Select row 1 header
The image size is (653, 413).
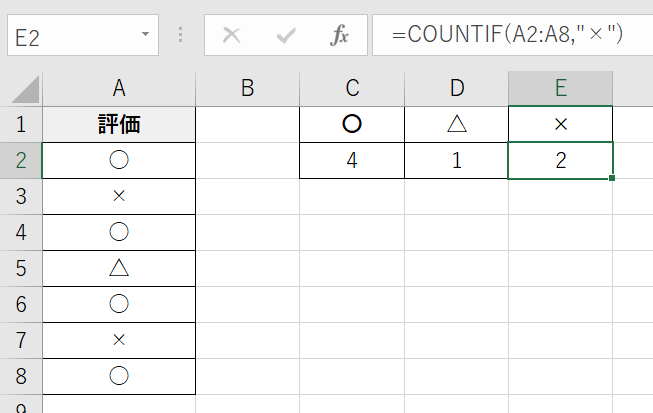click(x=20, y=125)
